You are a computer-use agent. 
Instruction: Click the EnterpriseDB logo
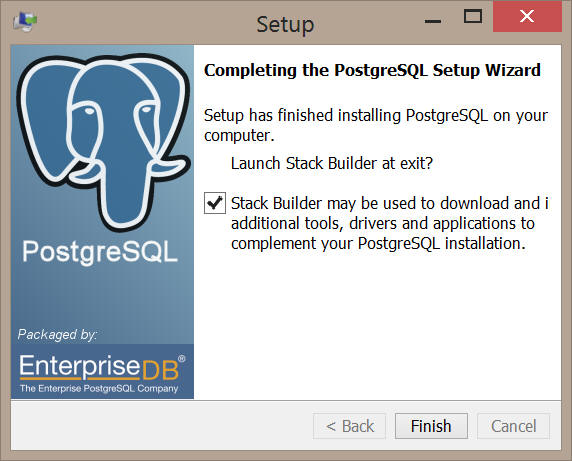click(102, 372)
